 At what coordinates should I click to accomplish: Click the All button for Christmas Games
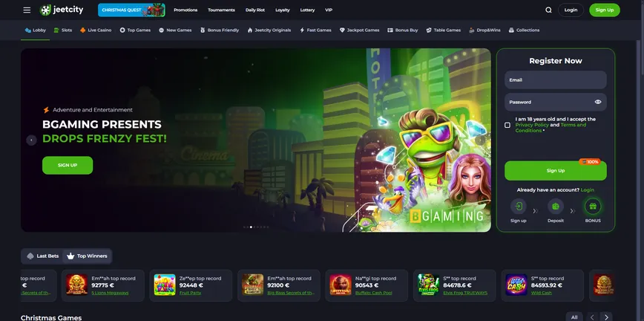(x=574, y=317)
